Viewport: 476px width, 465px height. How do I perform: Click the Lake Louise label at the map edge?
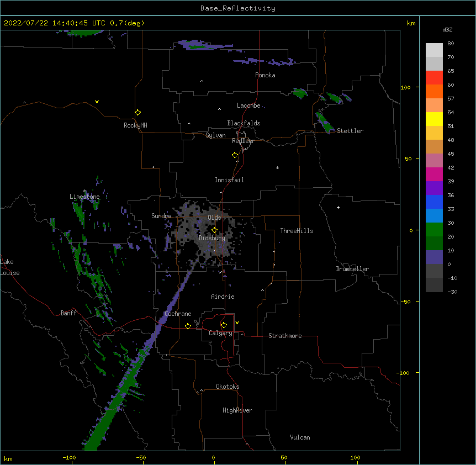(x=10, y=267)
